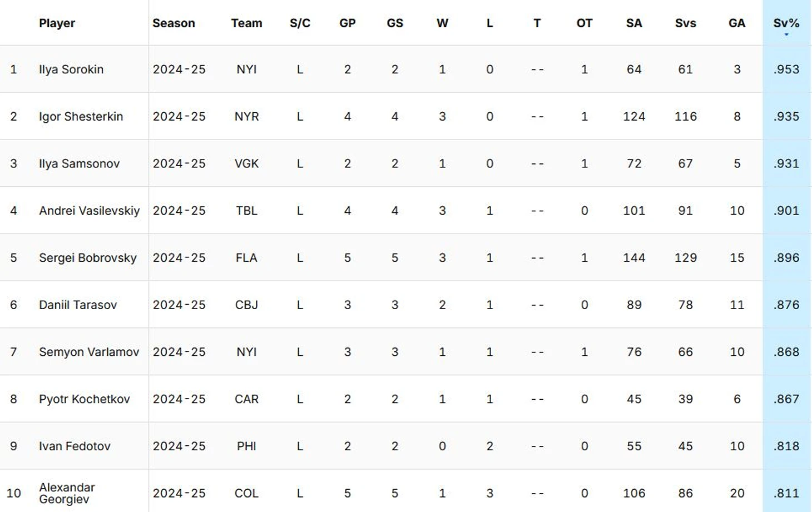Click the GP column header
The width and height of the screenshot is (812, 512).
point(348,23)
